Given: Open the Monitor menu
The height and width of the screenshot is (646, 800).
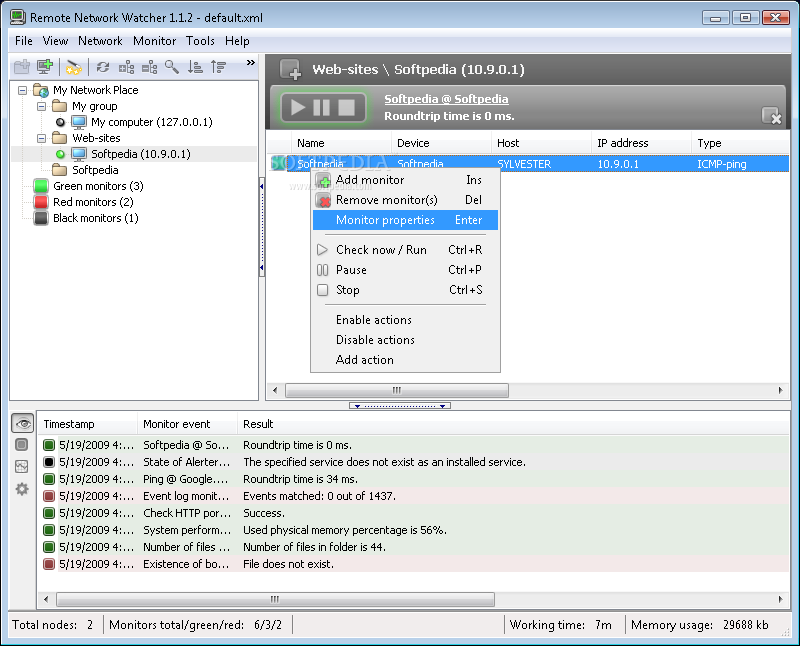Looking at the screenshot, I should coord(155,41).
